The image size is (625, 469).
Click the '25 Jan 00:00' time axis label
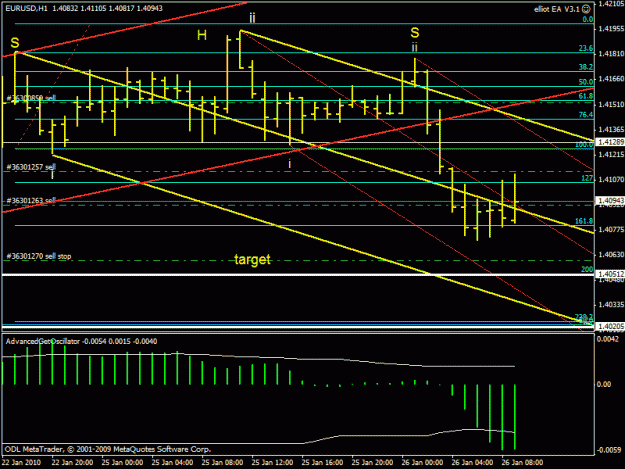122,463
